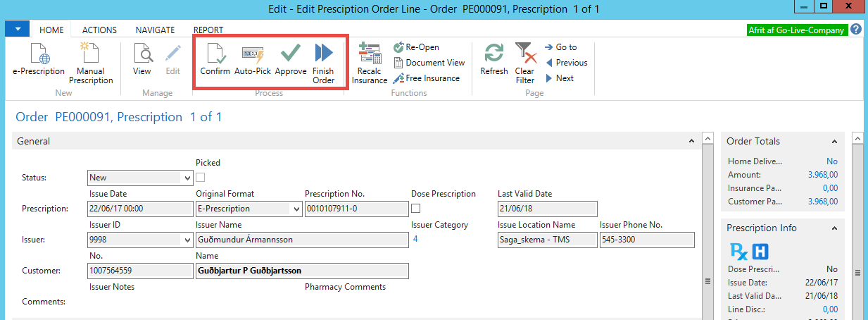868x320 pixels.
Task: Create a Manual Prescription
Action: (x=90, y=54)
